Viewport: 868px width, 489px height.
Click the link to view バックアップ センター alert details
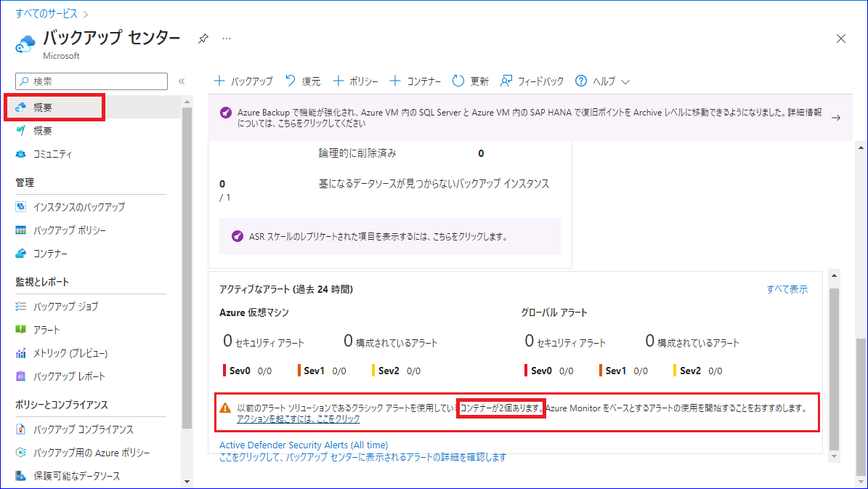362,457
